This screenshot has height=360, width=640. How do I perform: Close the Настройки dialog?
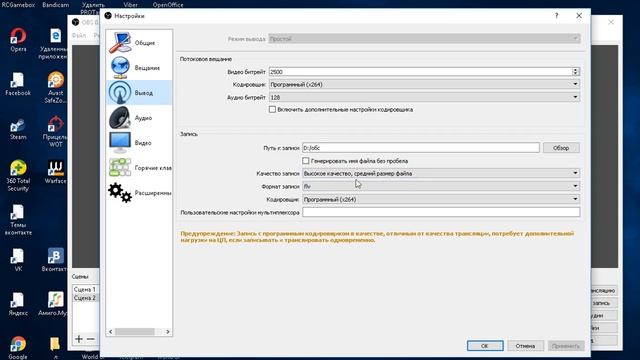click(579, 16)
